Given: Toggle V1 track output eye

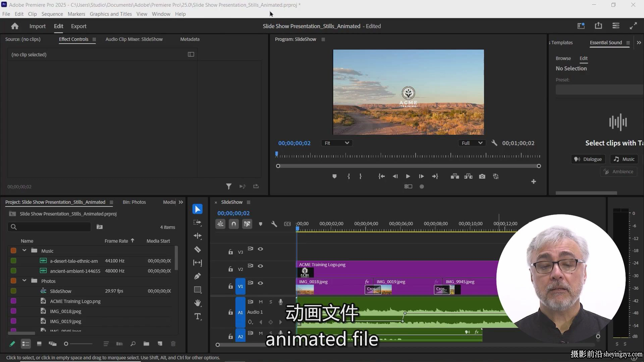Looking at the screenshot, I should (x=260, y=283).
